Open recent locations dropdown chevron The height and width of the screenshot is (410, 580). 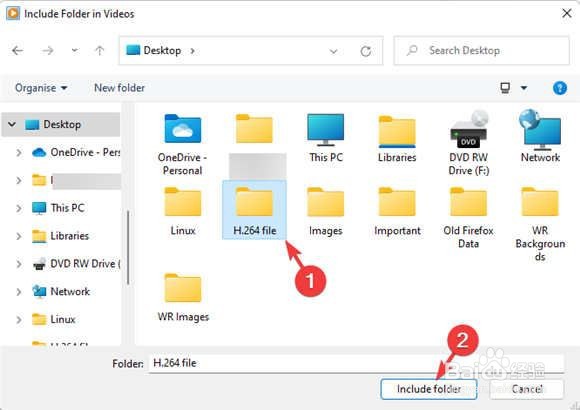75,50
